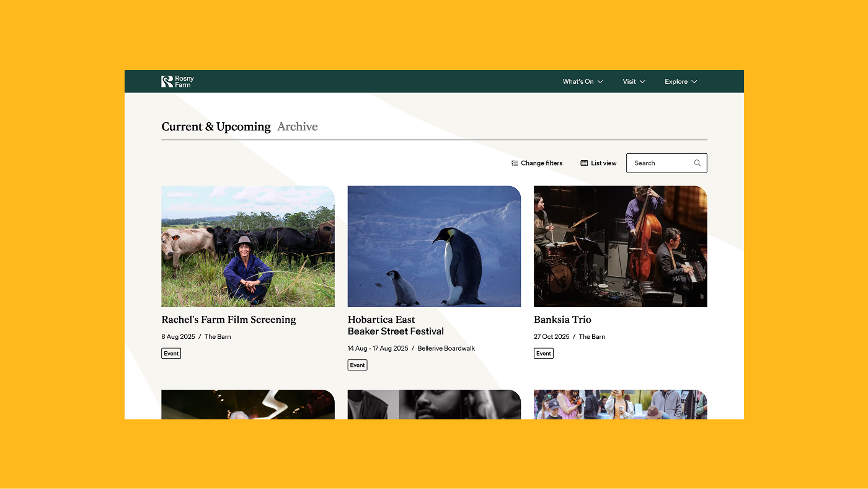Image resolution: width=868 pixels, height=489 pixels.
Task: Switch to List view
Action: coord(598,163)
